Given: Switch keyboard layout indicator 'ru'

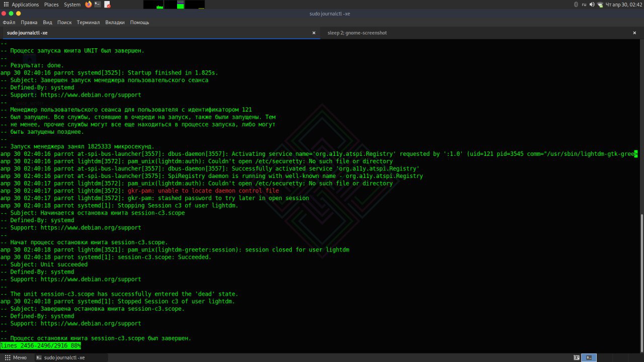Looking at the screenshot, I should (x=584, y=5).
